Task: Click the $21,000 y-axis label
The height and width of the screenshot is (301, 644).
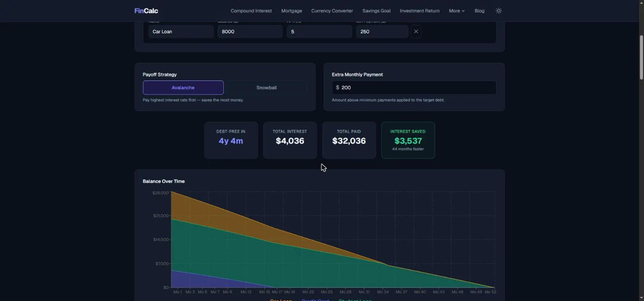Action: point(161,216)
